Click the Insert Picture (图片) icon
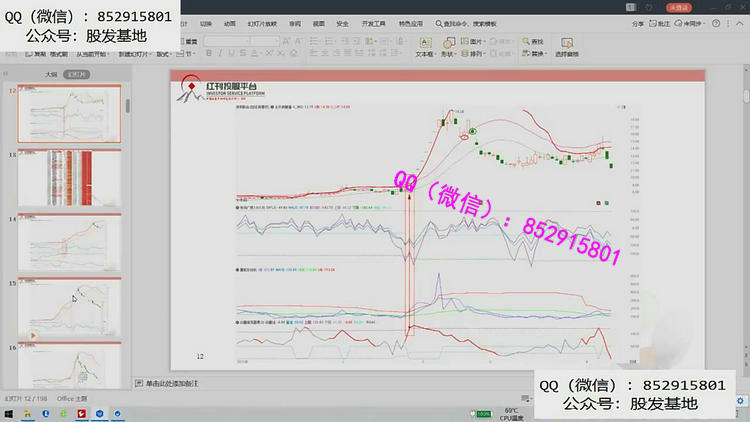This screenshot has width=750, height=422. pos(477,42)
